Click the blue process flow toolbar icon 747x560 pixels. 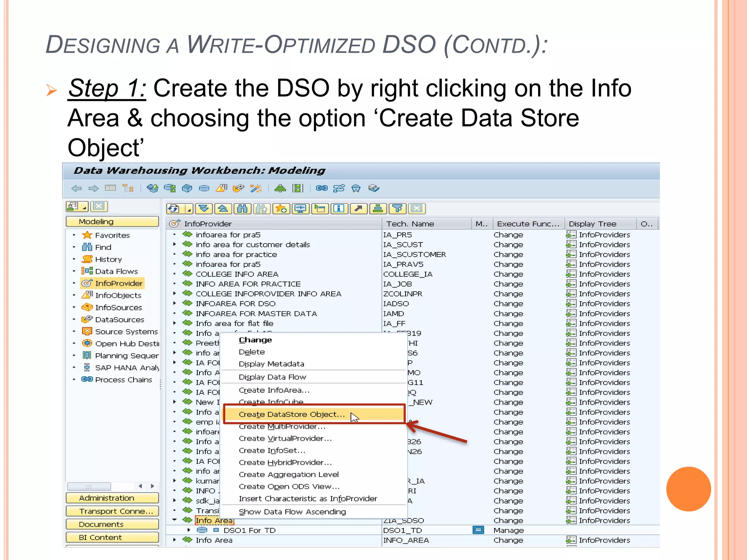[x=339, y=188]
